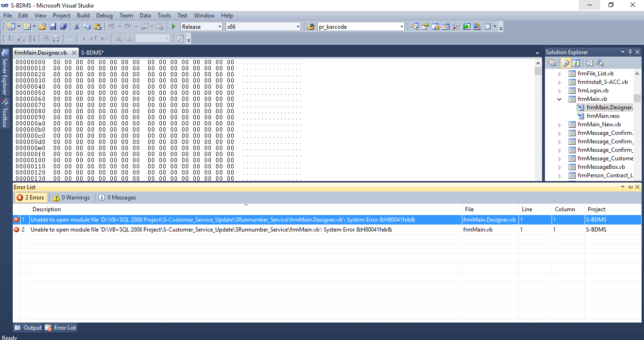Close the frmMain.Designer.vb document tab
The image size is (644, 340).
point(74,53)
